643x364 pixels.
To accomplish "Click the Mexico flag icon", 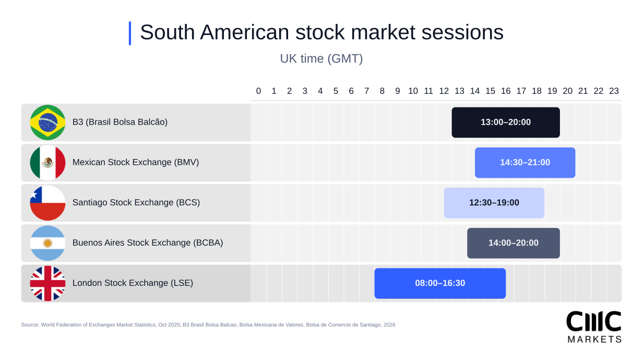I will [47, 163].
